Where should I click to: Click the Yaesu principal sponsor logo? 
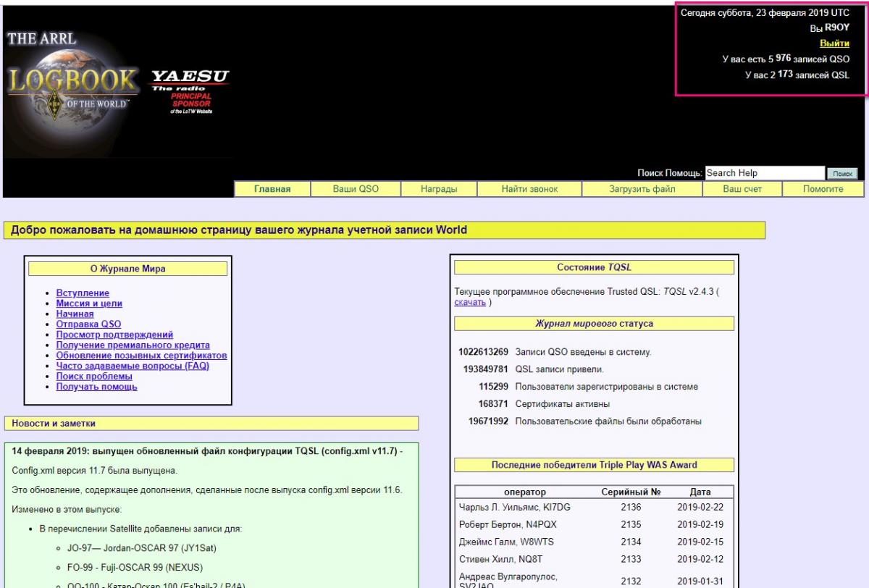[x=190, y=91]
